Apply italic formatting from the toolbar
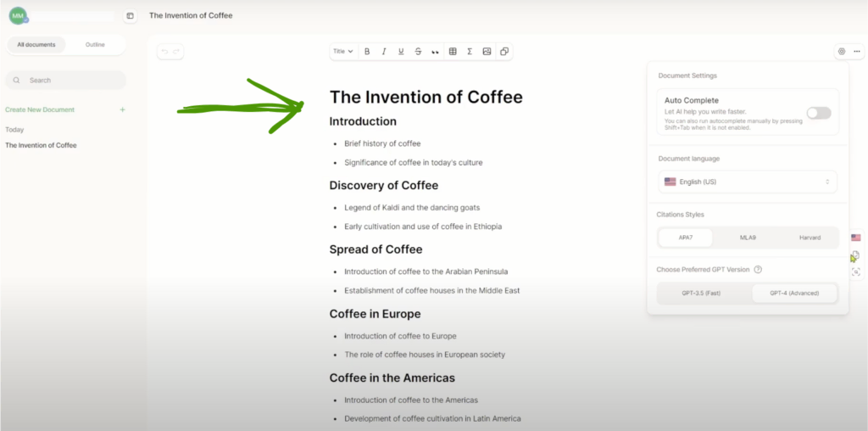Image resolution: width=868 pixels, height=431 pixels. (384, 52)
